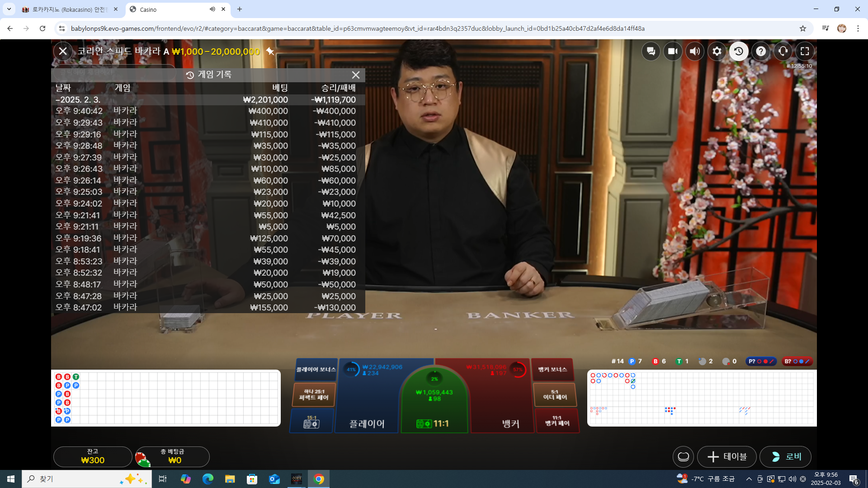Viewport: 868px width, 488px height.
Task: Click the chat bubble button near 테이블
Action: pos(684,457)
